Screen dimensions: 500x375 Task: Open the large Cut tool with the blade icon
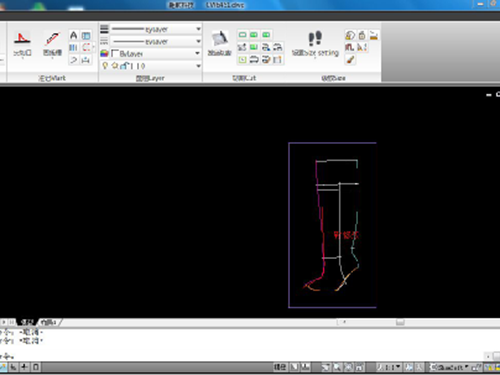tap(219, 43)
